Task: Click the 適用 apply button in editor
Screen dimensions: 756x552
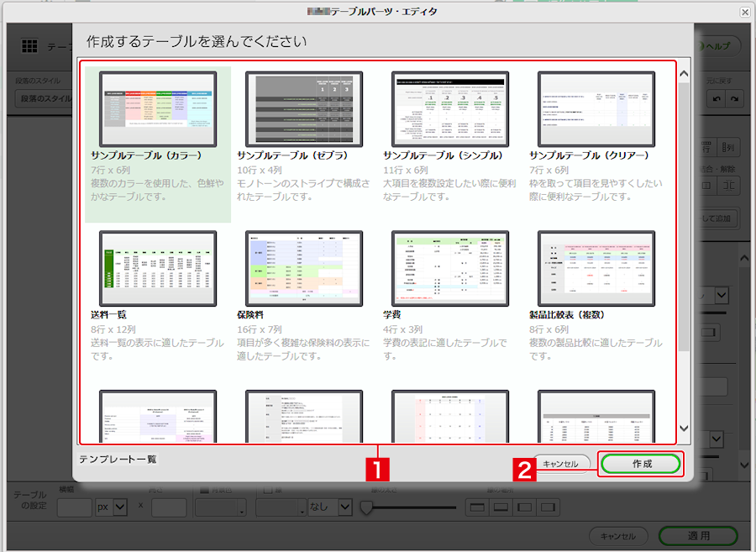Action: [x=698, y=535]
